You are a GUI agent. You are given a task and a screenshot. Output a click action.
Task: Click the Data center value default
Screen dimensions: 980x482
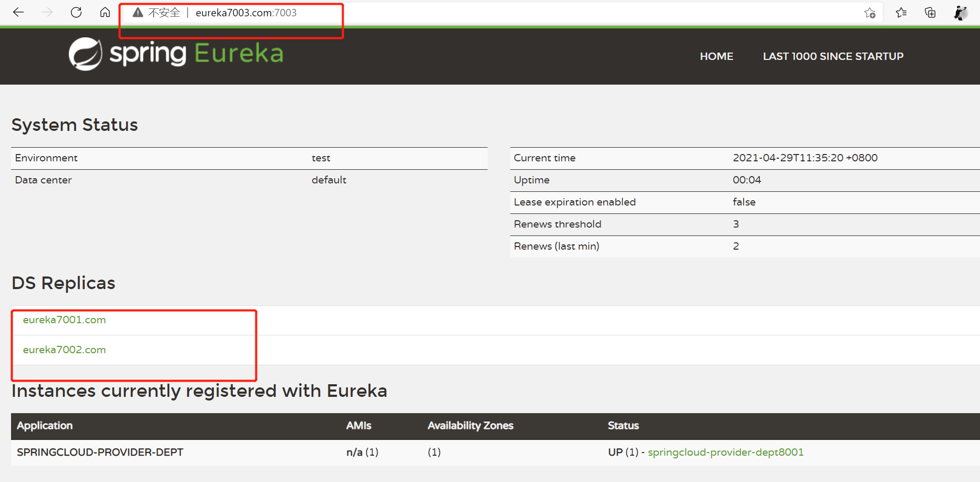pyautogui.click(x=329, y=180)
